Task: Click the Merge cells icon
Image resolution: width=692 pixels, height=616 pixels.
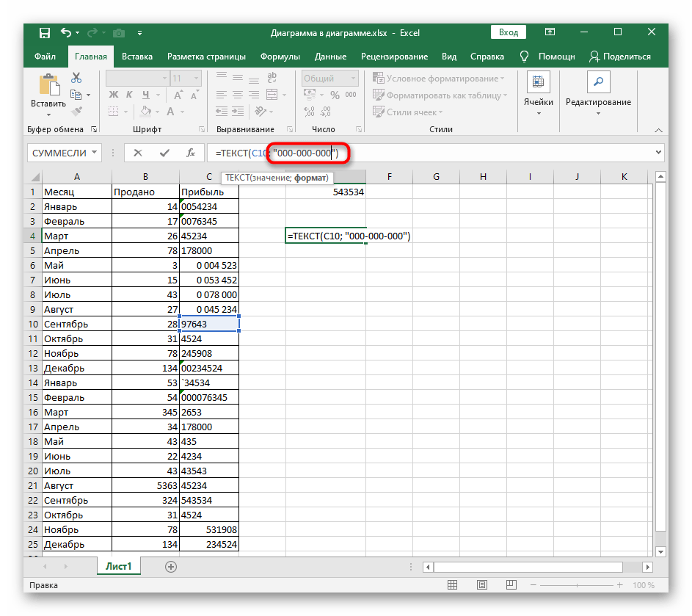Action: [x=272, y=95]
